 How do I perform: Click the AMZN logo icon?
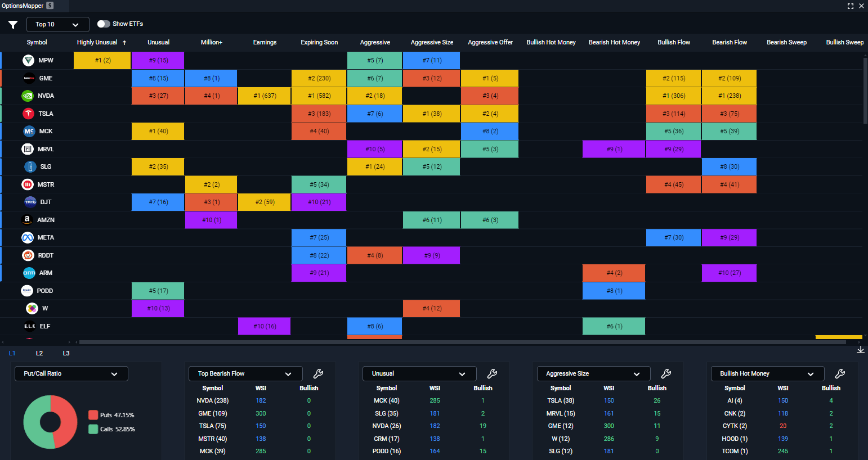[x=27, y=220]
